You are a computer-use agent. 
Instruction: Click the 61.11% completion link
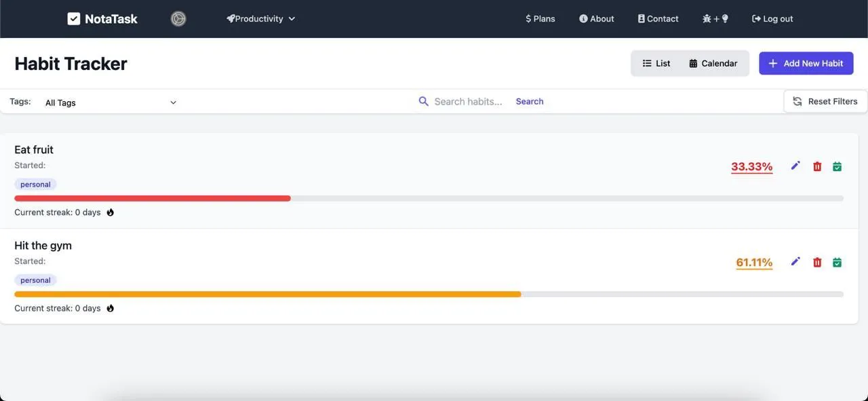pyautogui.click(x=754, y=263)
